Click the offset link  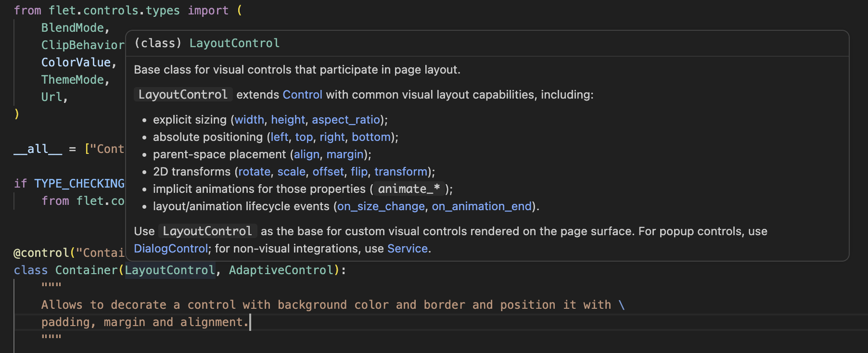(328, 172)
